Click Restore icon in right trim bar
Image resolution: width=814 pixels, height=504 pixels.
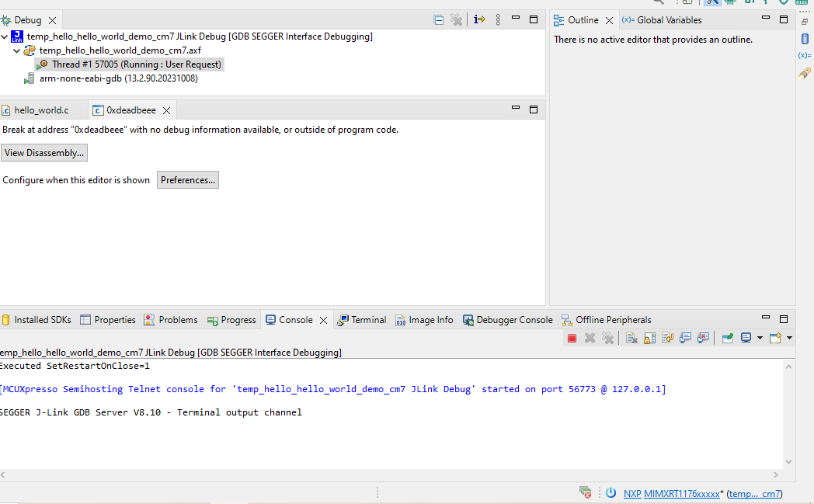click(805, 22)
